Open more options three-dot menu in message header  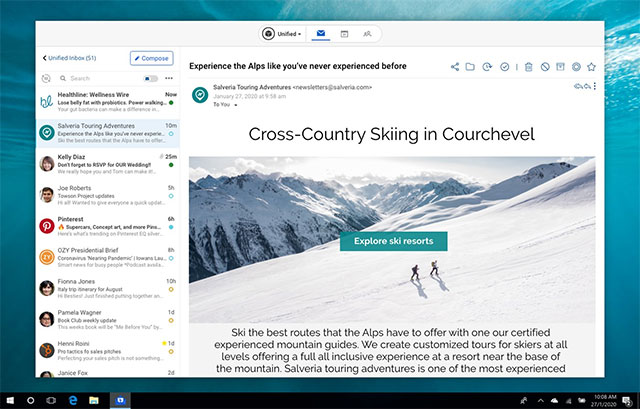(595, 86)
